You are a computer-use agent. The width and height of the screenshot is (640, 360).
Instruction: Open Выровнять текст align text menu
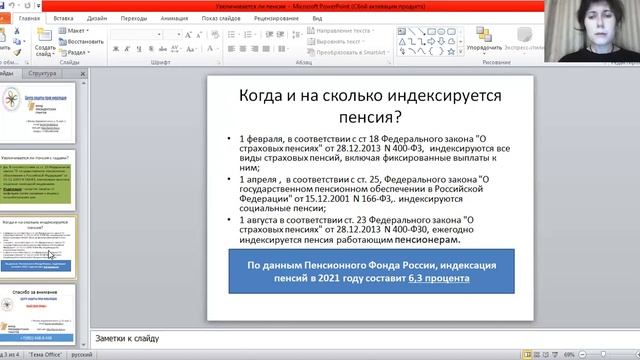click(x=336, y=42)
